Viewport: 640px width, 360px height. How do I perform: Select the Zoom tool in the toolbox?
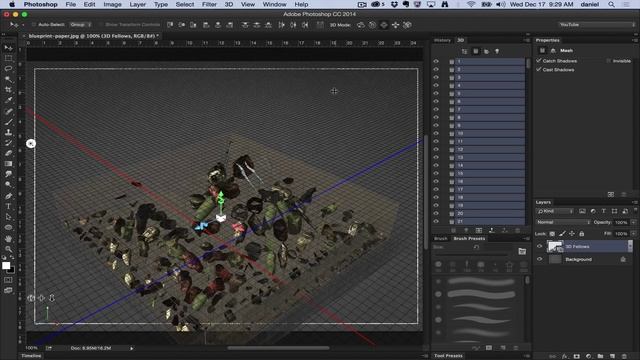(8, 249)
